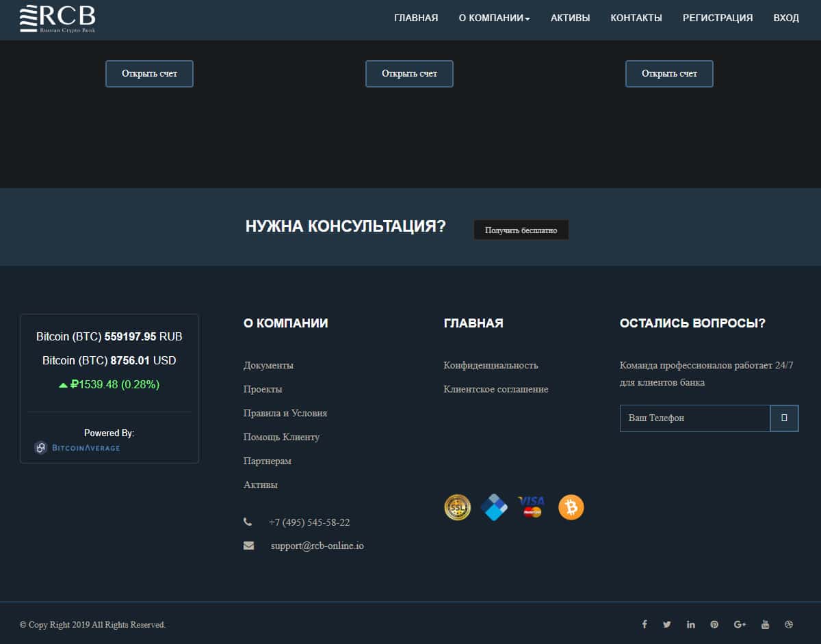Click ВХОД to log in
821x644 pixels.
[x=786, y=18]
